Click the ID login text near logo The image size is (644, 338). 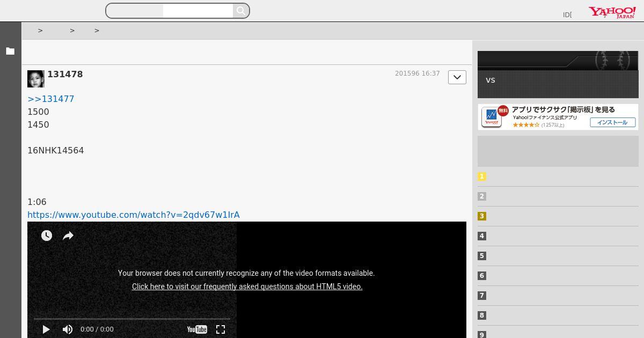[x=567, y=15]
